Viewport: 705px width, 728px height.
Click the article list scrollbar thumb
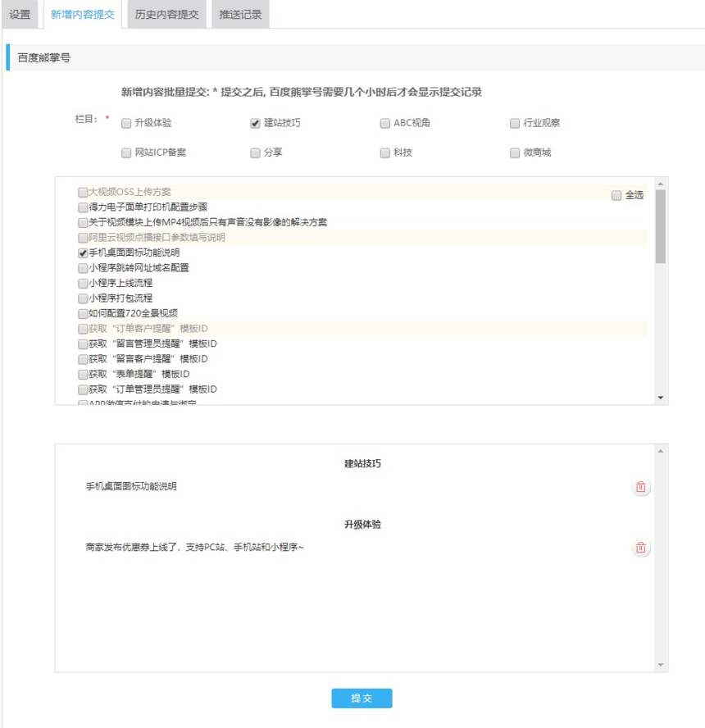[x=661, y=226]
